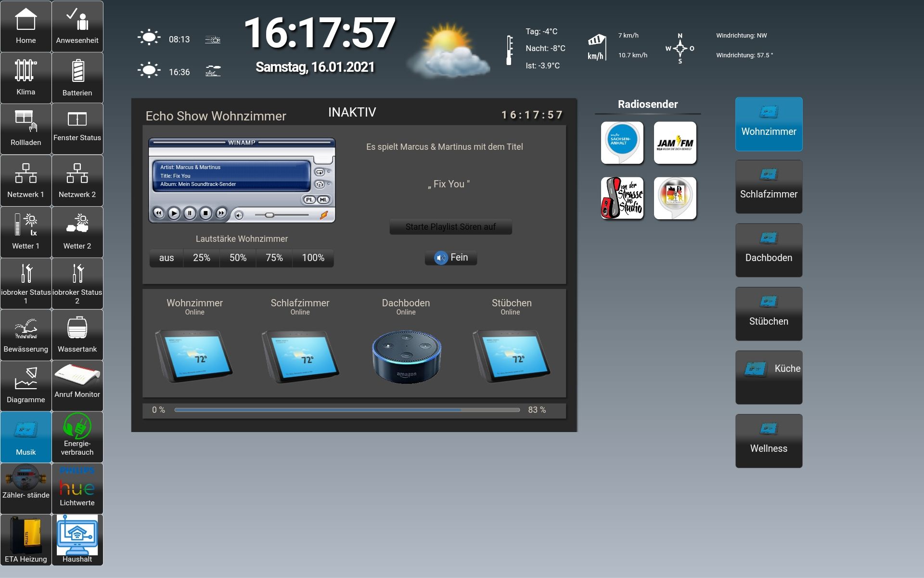This screenshot has height=578, width=924.
Task: Click Starte Playlist Sören auf button
Action: point(450,227)
